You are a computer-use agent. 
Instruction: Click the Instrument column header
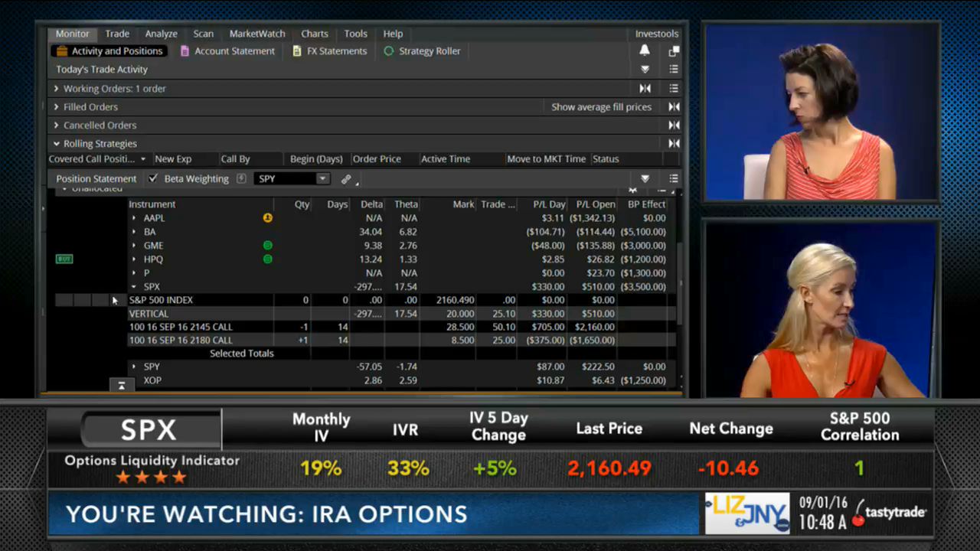(152, 204)
